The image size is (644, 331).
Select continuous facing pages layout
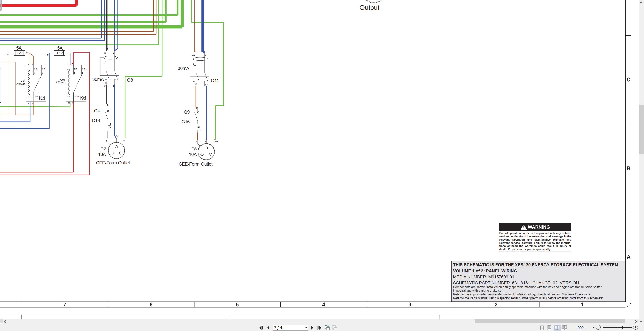(x=565, y=328)
